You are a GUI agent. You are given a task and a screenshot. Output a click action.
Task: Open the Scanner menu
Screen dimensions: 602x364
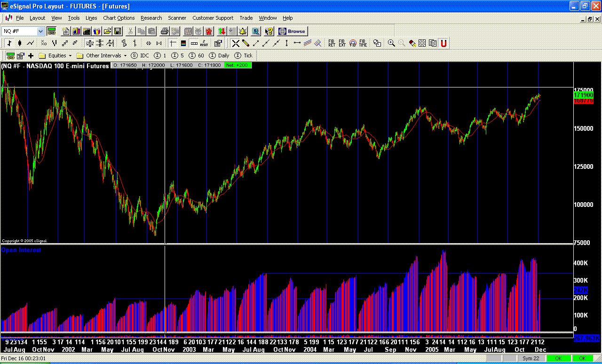(x=177, y=18)
